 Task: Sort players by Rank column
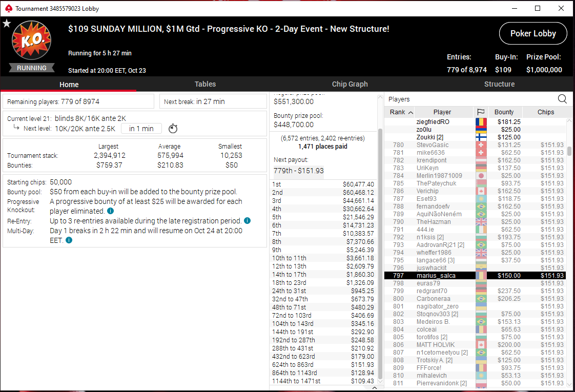(x=401, y=112)
